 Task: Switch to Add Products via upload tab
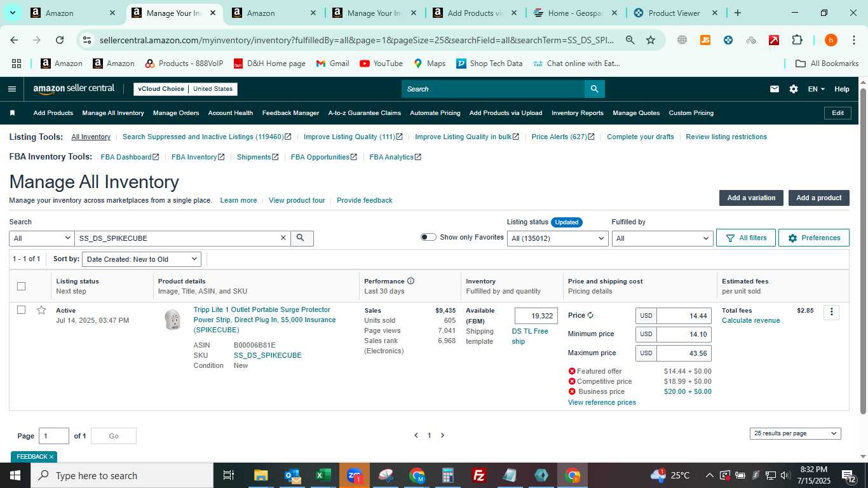475,13
